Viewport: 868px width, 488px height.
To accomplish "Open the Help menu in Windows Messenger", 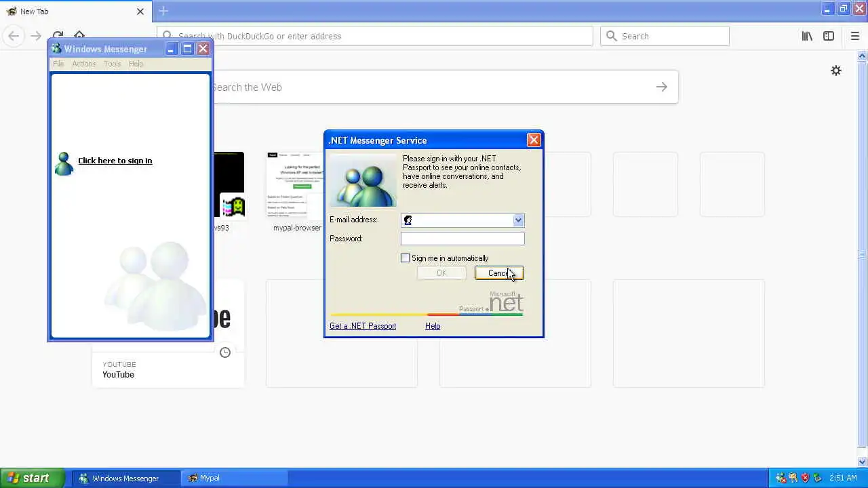I will (136, 64).
